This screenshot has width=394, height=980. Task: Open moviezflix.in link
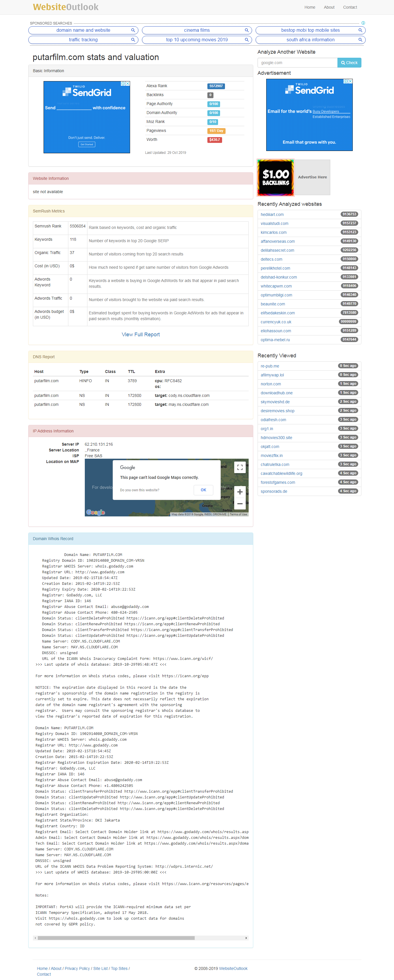271,456
